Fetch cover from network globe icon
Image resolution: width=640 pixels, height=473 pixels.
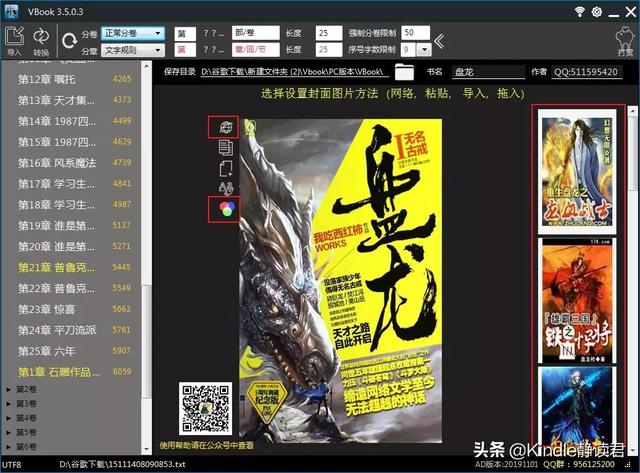(x=226, y=127)
